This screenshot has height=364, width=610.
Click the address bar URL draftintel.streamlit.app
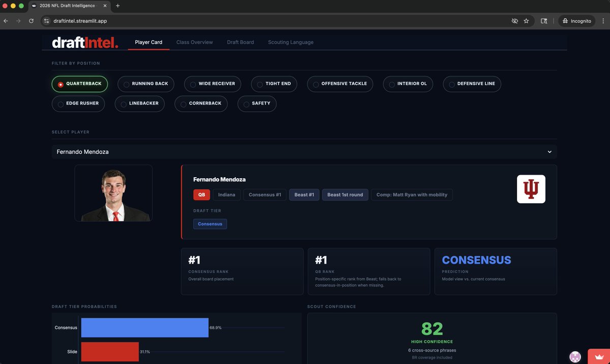[x=80, y=21]
